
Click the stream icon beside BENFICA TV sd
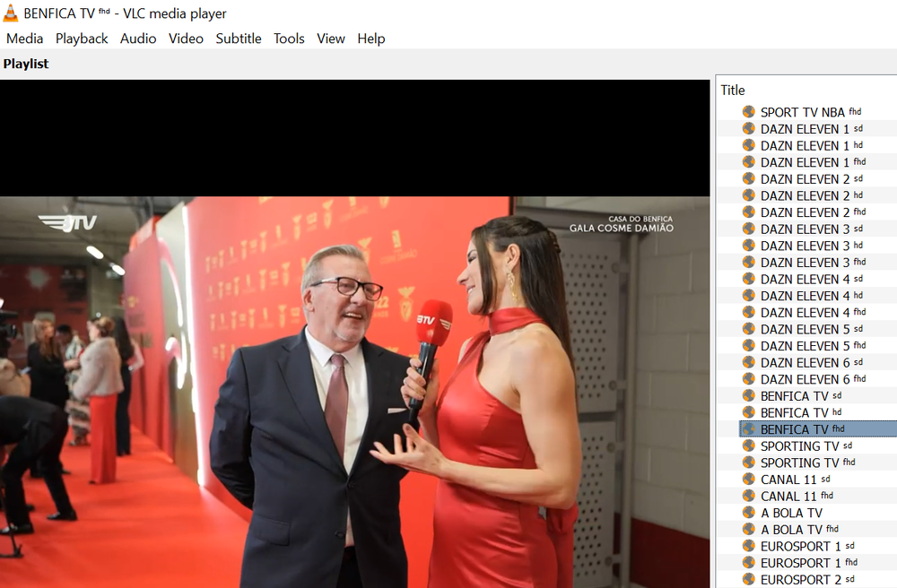(748, 395)
